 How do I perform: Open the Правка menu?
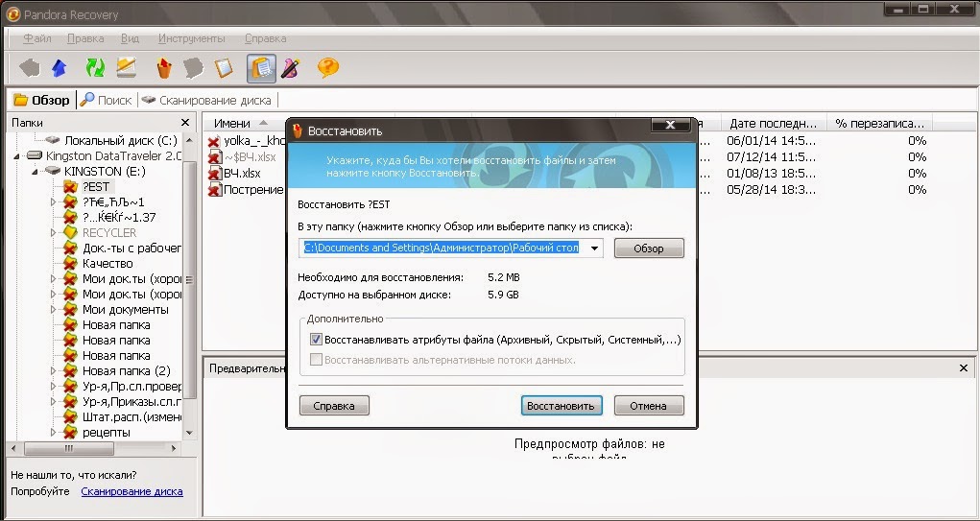(85, 38)
